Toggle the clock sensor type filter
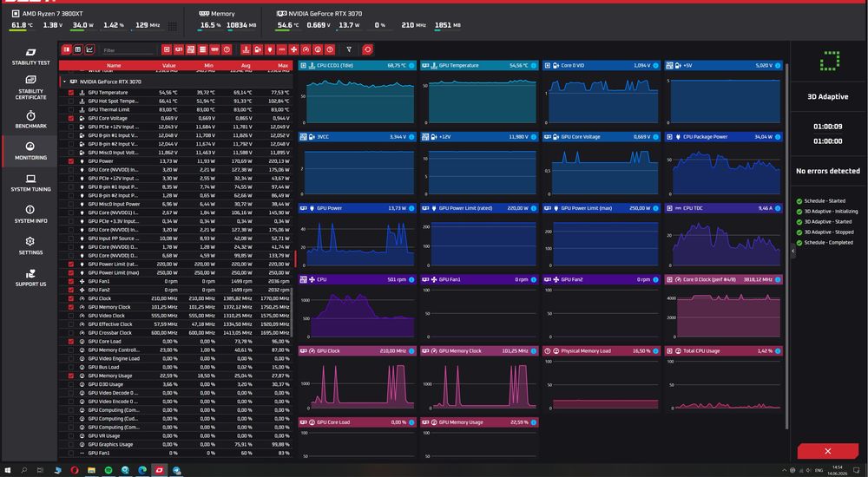The width and height of the screenshot is (868, 477). pos(306,49)
